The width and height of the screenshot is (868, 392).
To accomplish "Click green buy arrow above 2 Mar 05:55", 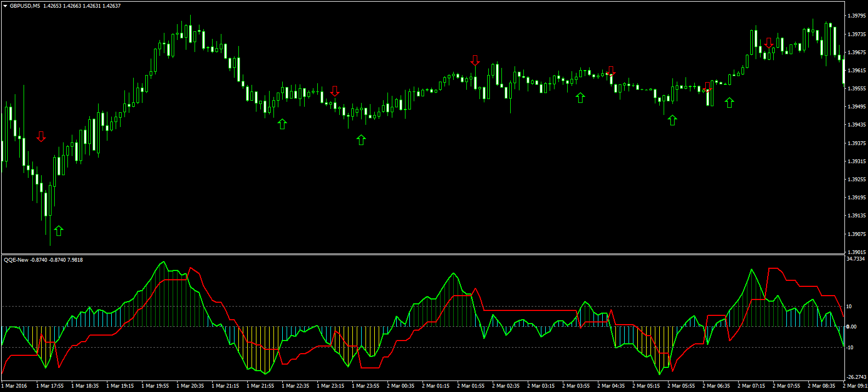I will click(x=672, y=120).
